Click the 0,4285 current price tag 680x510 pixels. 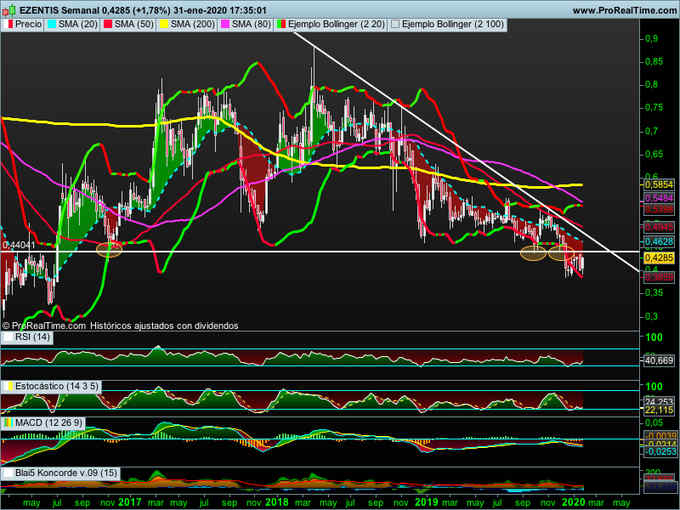click(x=659, y=258)
